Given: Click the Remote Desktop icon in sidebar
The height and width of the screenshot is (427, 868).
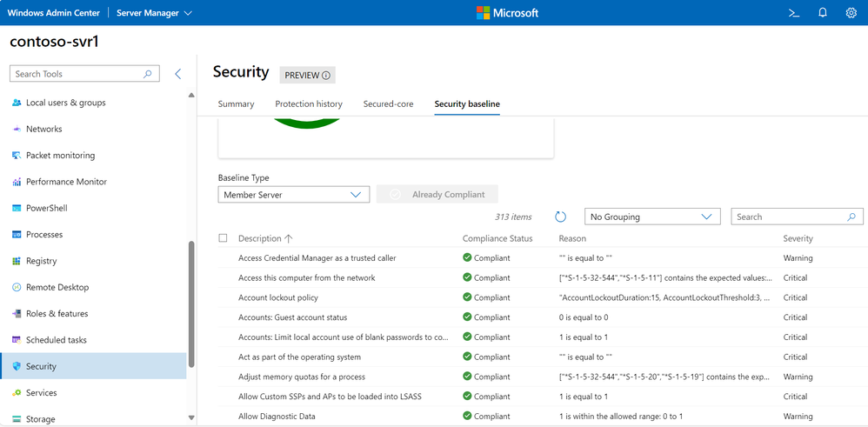Looking at the screenshot, I should point(17,287).
